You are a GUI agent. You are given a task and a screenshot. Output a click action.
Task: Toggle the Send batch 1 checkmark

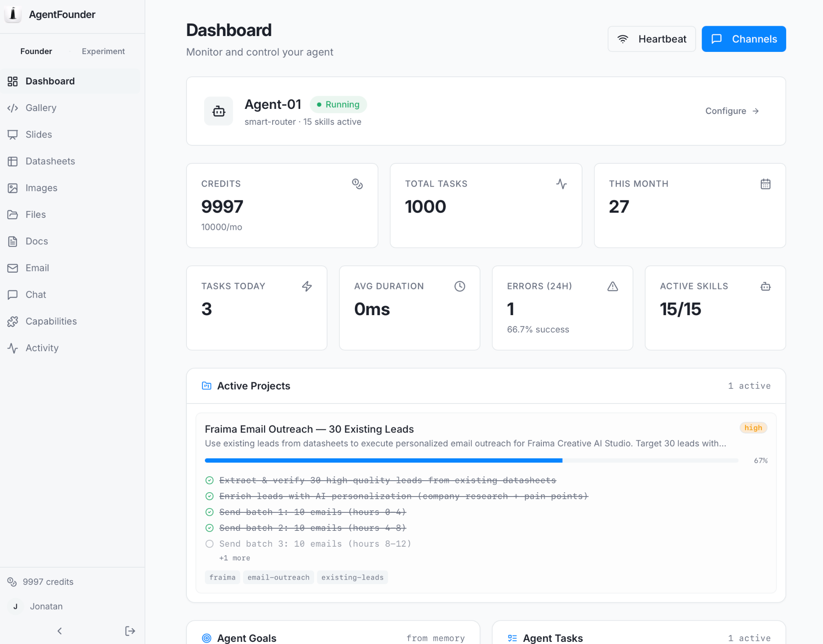coord(210,512)
